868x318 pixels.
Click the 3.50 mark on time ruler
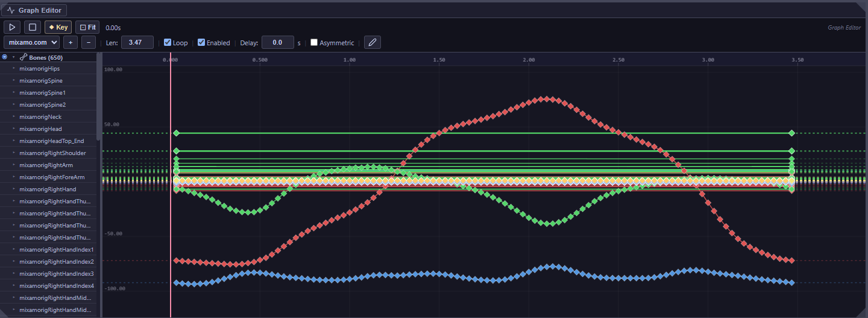coord(797,60)
